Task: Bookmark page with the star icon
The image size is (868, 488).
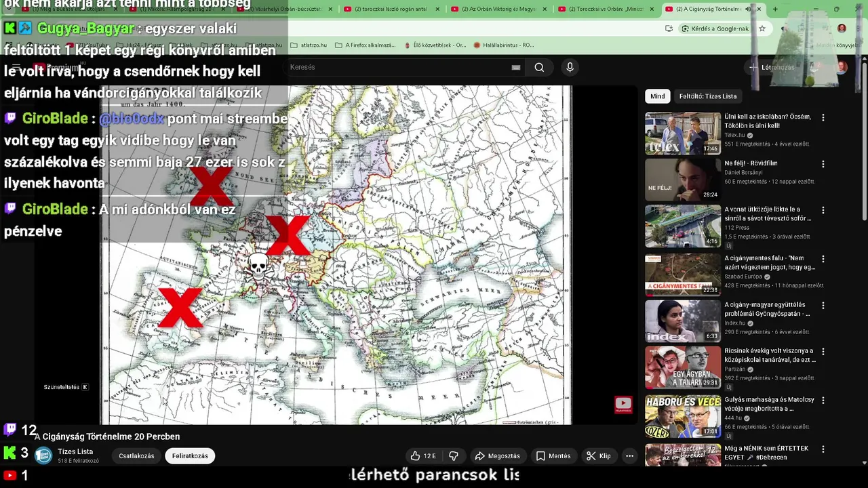Action: 762,28
